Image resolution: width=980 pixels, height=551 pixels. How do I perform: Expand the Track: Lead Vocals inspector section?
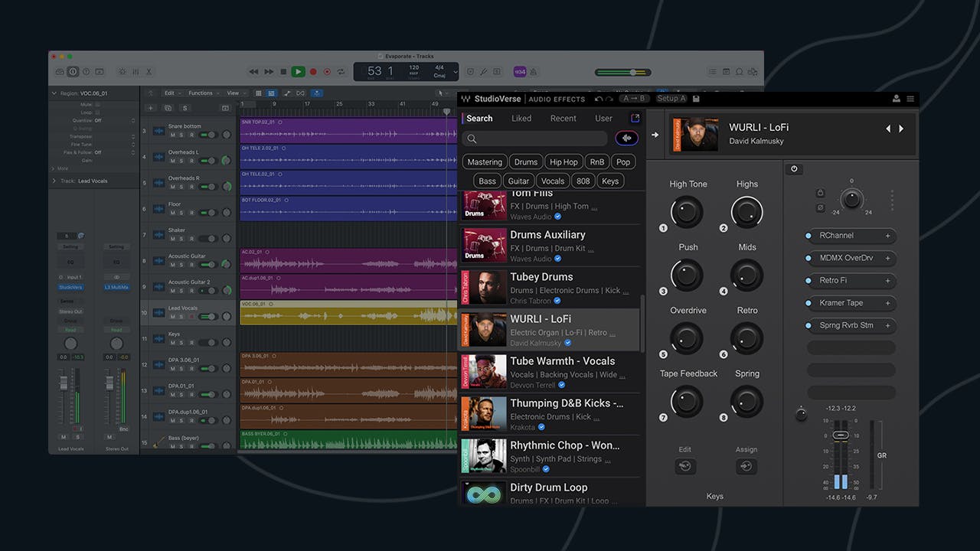[x=54, y=181]
